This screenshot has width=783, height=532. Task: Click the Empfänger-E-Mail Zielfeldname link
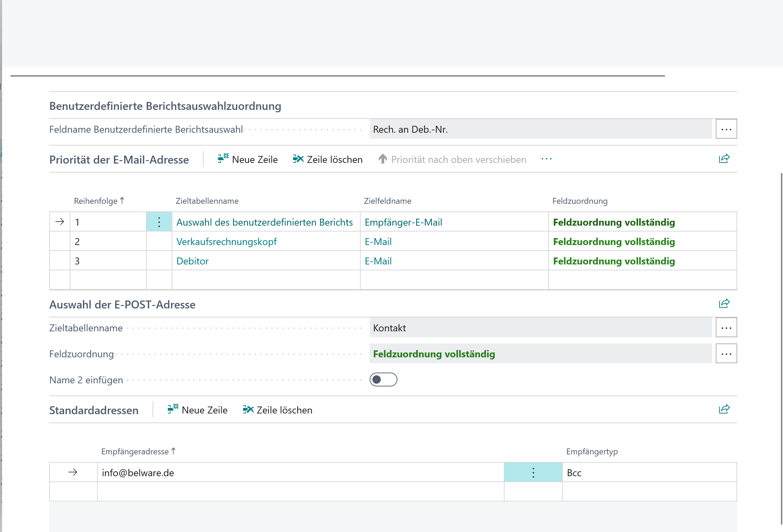pos(403,222)
